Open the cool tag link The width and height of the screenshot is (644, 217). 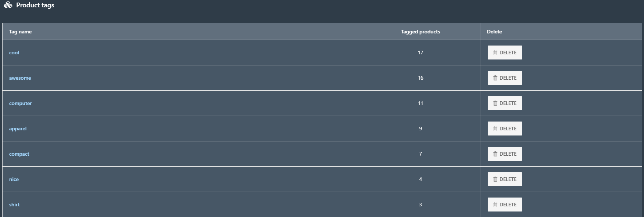tap(14, 53)
